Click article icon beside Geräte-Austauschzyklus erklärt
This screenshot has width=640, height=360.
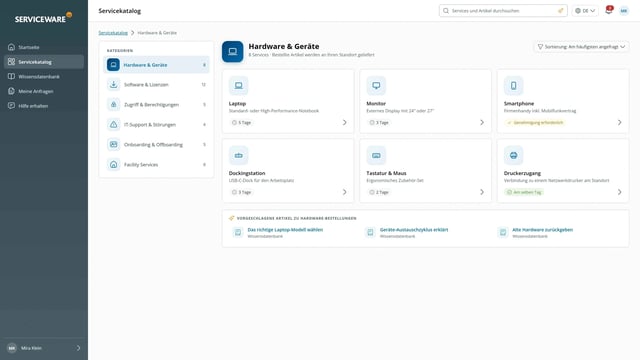[x=370, y=232]
